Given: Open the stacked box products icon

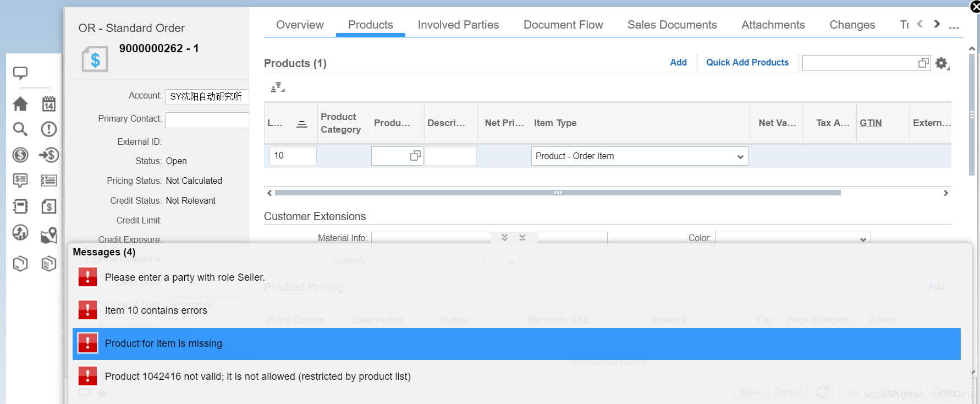Looking at the screenshot, I should click(x=49, y=264).
